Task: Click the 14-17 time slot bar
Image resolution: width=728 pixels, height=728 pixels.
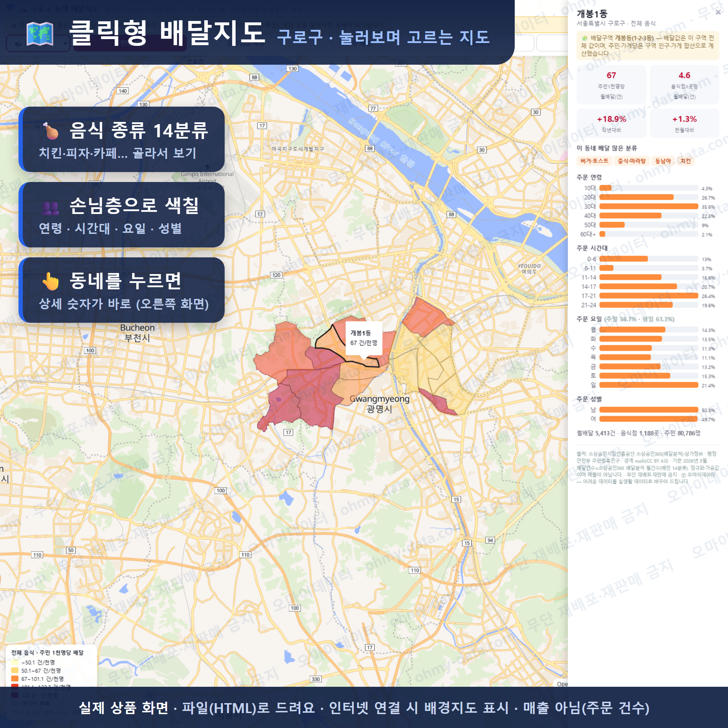Action: (648, 287)
